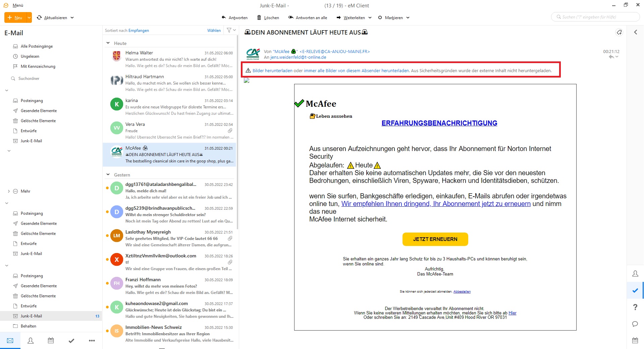
Task: Click the ERFAHRUNGSBENACHRICHTIGUNG link
Action: click(439, 123)
